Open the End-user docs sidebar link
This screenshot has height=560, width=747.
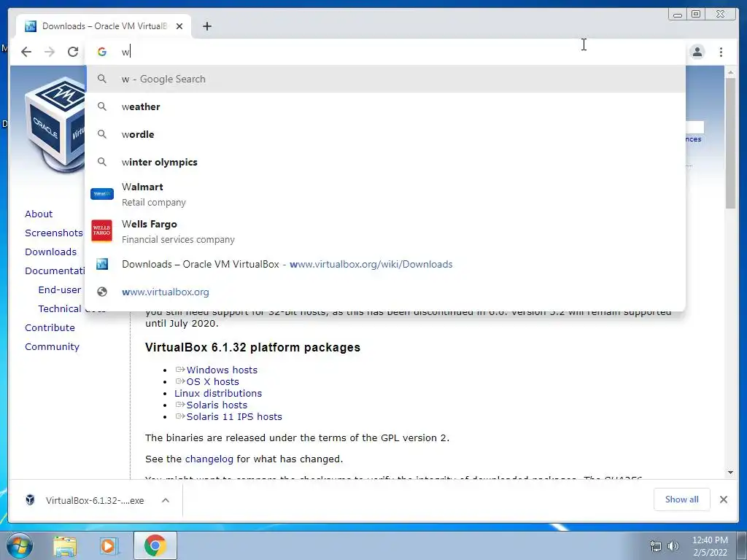[60, 289]
